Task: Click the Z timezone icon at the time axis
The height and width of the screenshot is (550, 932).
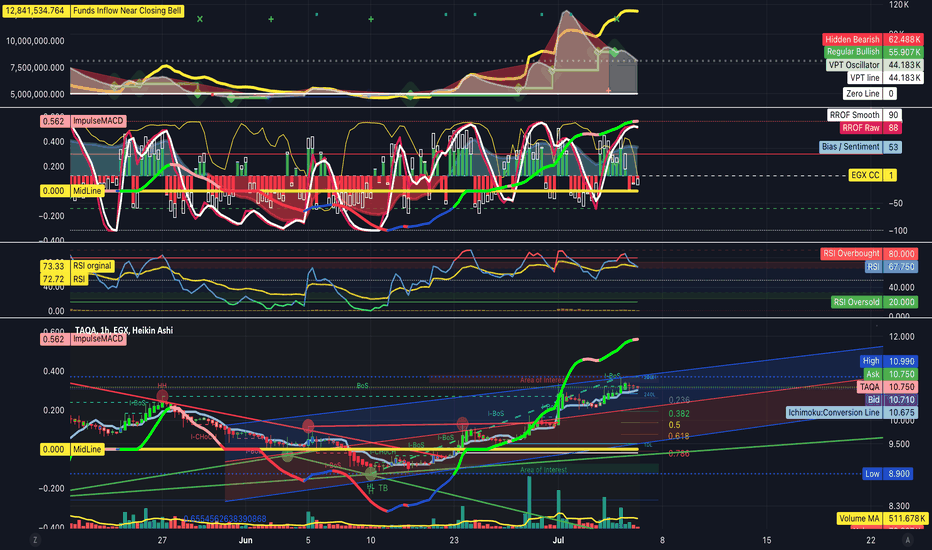Action: tap(35, 540)
